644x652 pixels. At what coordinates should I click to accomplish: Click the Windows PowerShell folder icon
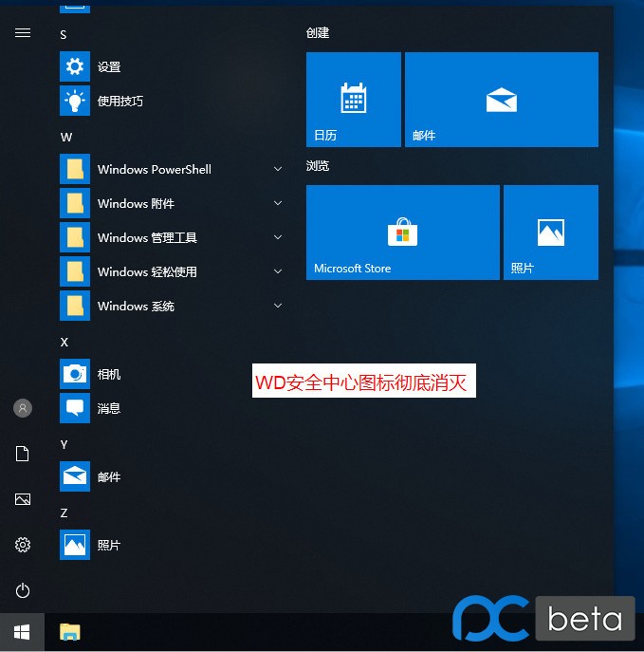coord(75,169)
